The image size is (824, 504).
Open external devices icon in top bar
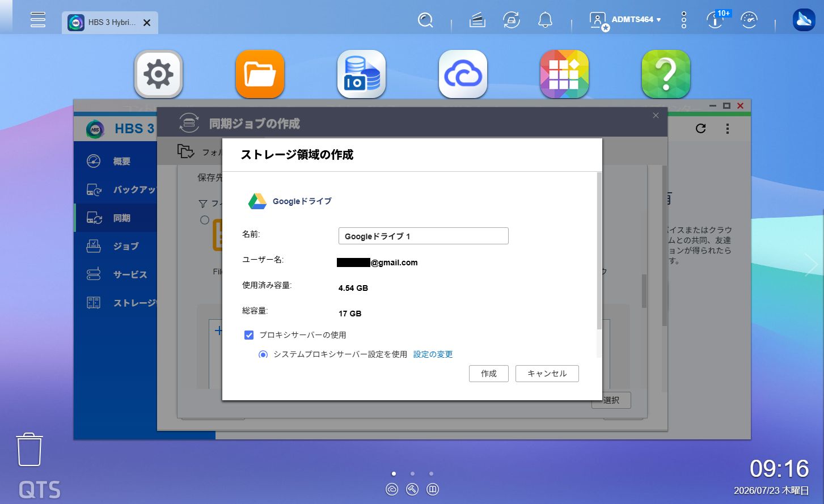point(512,20)
